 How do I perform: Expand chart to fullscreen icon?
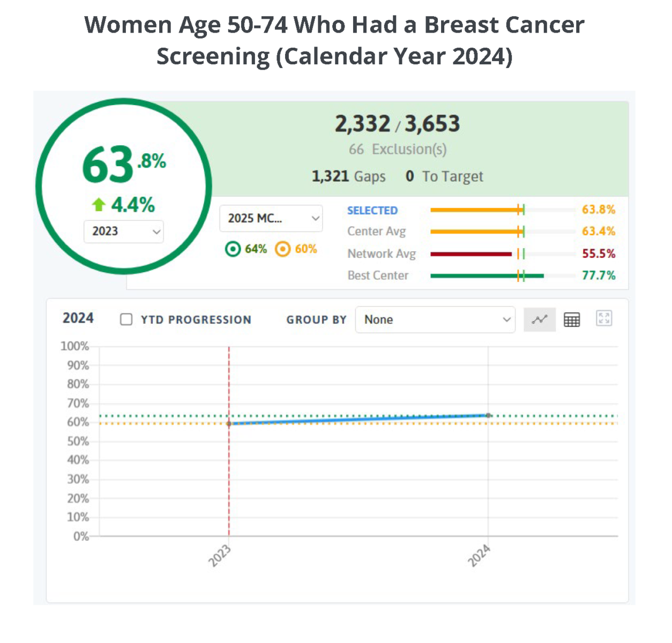click(604, 318)
